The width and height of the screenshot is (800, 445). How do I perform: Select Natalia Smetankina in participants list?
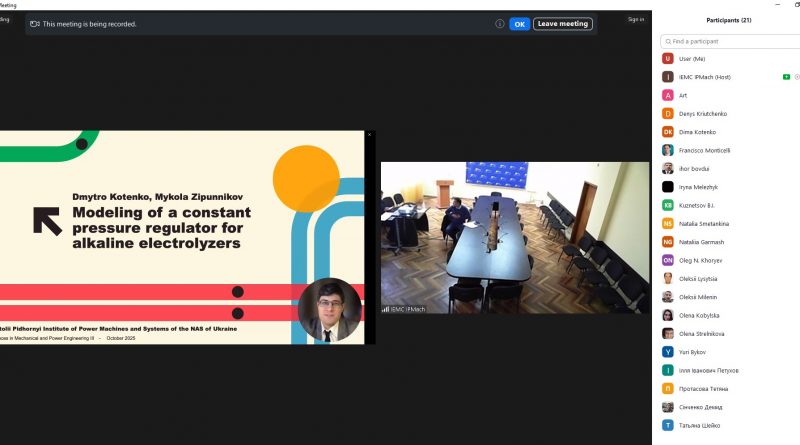click(x=710, y=223)
